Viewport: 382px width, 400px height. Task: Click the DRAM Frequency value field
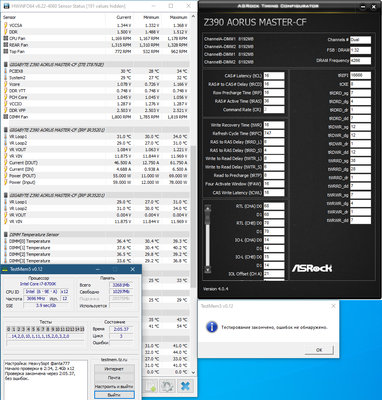360,61
